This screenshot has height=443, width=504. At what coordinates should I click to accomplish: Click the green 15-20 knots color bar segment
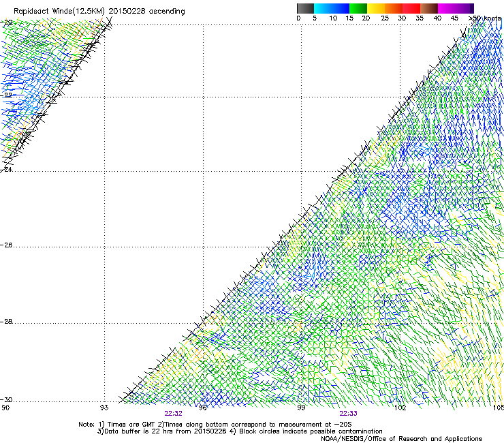point(358,8)
